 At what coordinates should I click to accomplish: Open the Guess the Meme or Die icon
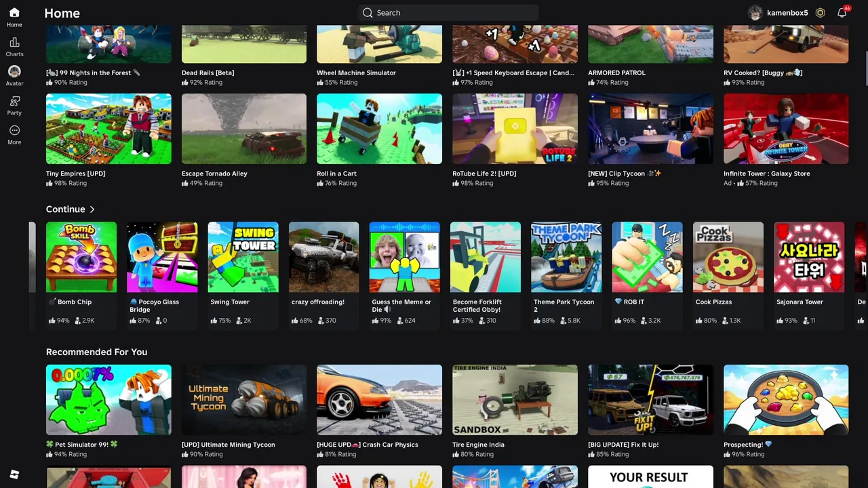[x=405, y=257]
